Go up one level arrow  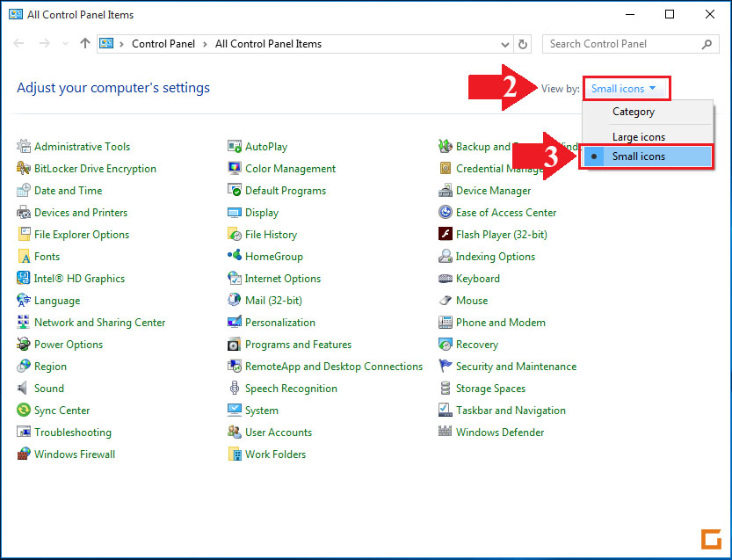tap(85, 43)
